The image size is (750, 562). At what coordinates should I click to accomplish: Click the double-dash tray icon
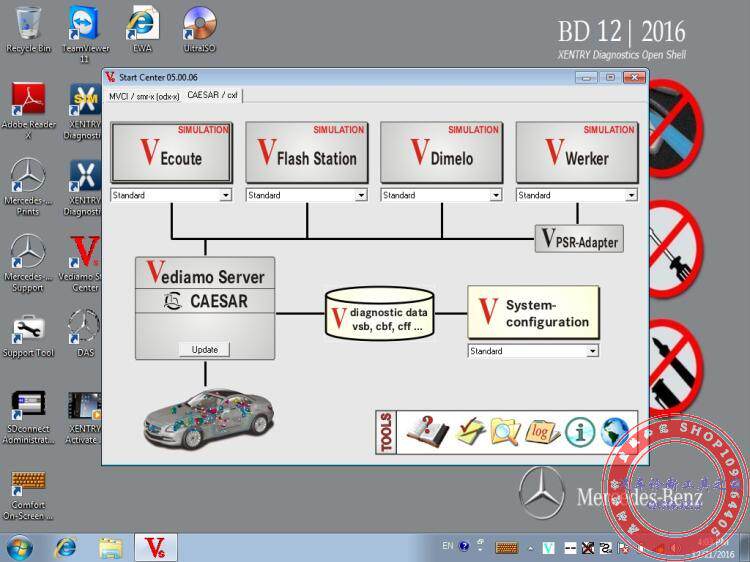point(570,548)
